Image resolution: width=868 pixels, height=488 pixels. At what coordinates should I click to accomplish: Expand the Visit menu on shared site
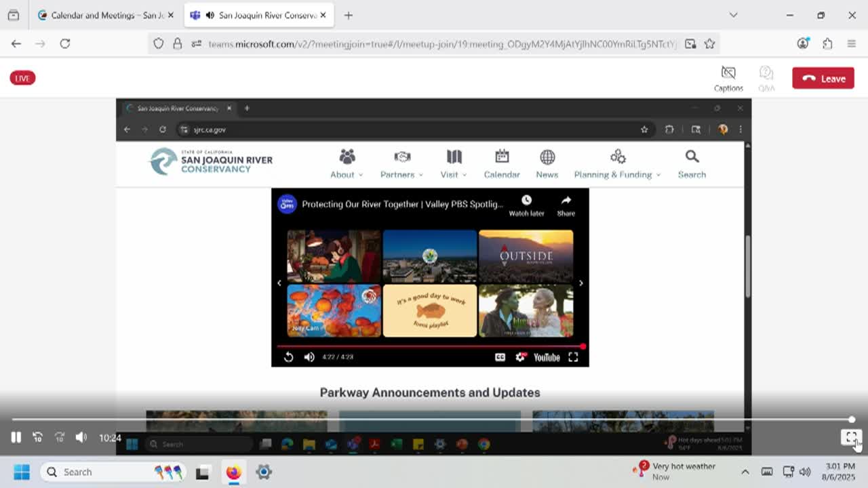click(454, 164)
